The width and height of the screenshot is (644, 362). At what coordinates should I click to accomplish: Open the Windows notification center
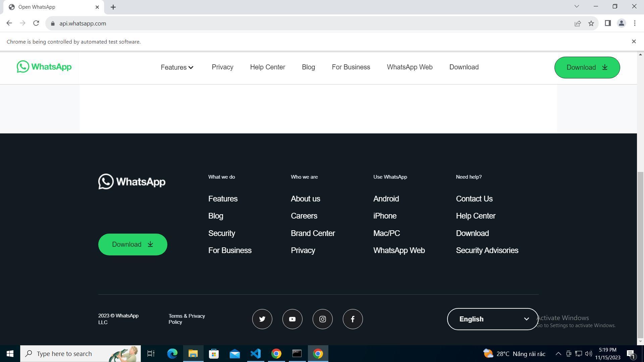631,354
